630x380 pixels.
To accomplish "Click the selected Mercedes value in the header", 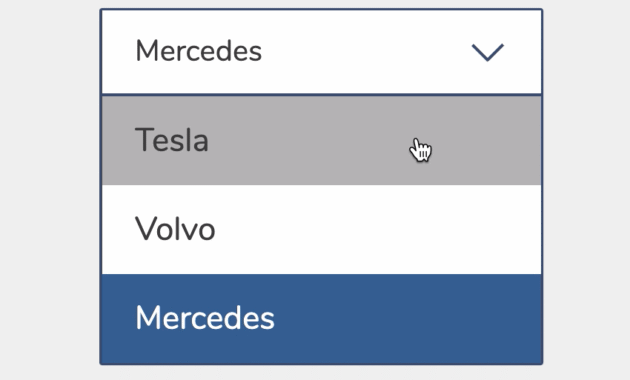I will (x=198, y=51).
